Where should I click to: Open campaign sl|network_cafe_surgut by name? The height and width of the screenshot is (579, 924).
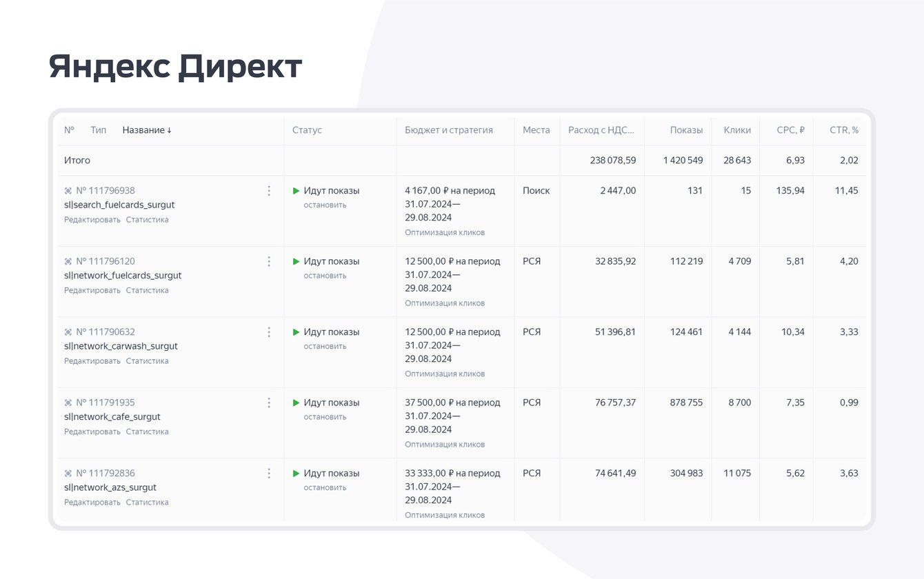[x=112, y=417]
